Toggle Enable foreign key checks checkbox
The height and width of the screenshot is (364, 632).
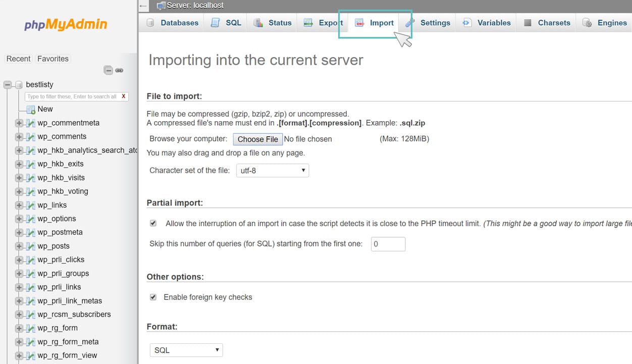pos(153,297)
